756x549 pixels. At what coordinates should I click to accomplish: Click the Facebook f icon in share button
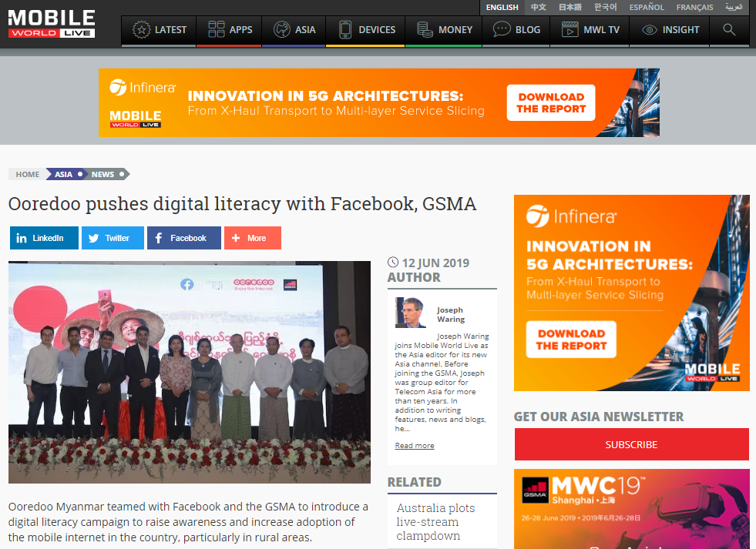[159, 238]
